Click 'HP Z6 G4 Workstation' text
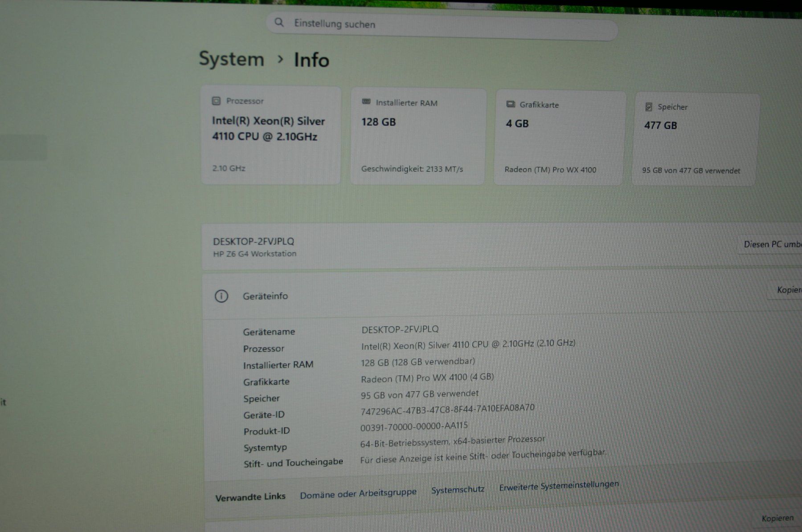 click(254, 254)
